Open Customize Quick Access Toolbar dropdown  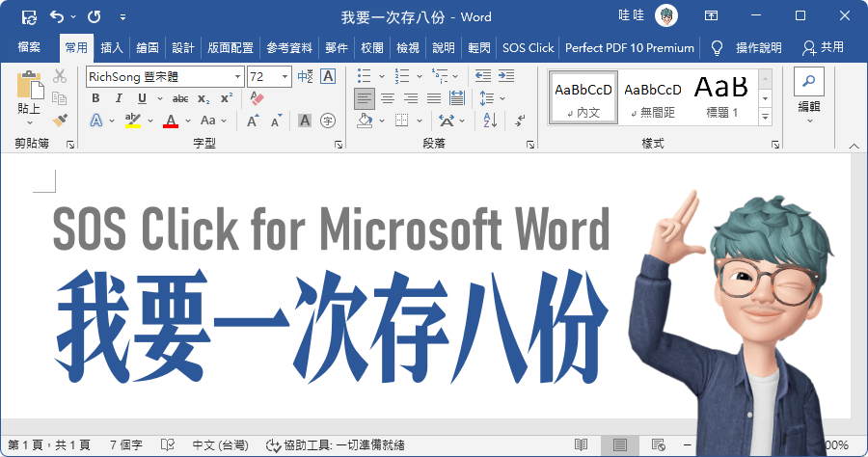pos(122,17)
